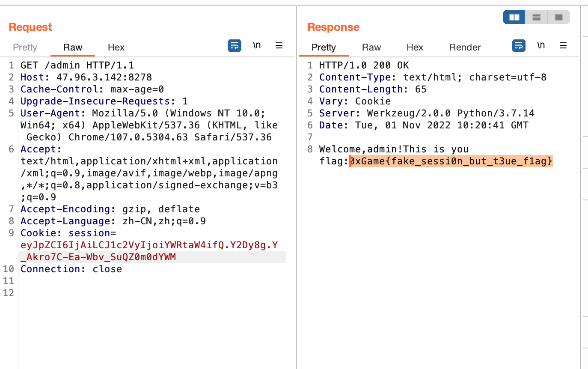Switch to side-by-side split layout

[514, 17]
